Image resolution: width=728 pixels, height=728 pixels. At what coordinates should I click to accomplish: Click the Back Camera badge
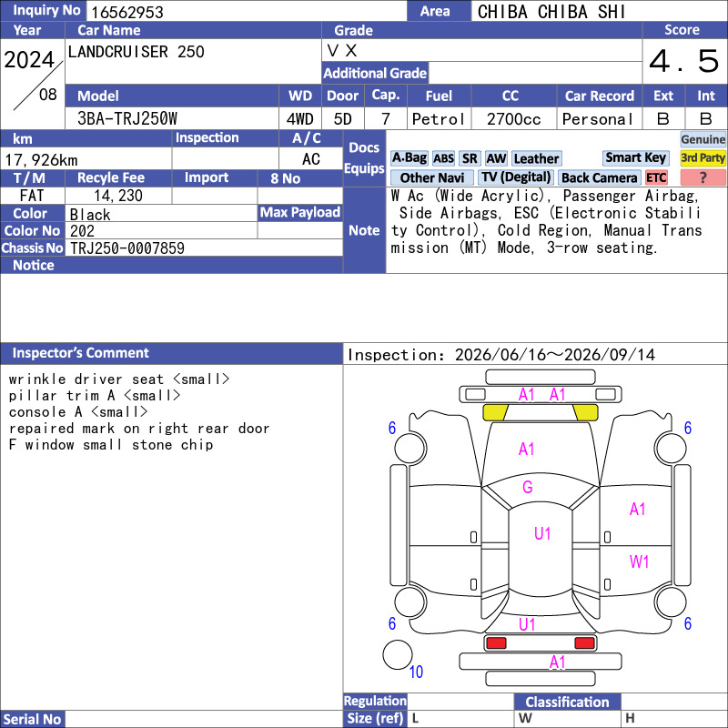(599, 177)
